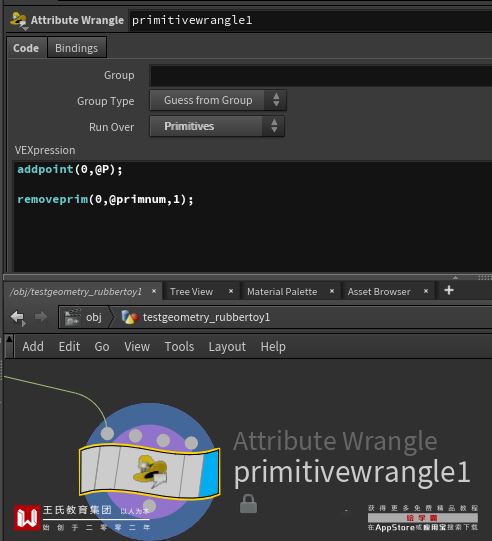Switch to the Material Palette tab
This screenshot has height=541, width=492.
[x=282, y=292]
